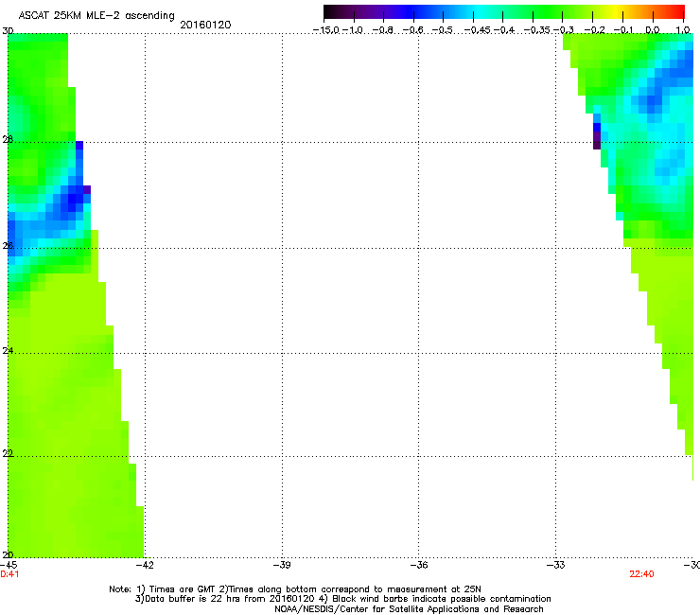Click the NOAA/NESDIS credit line
This screenshot has width=700, height=615.
pyautogui.click(x=409, y=609)
